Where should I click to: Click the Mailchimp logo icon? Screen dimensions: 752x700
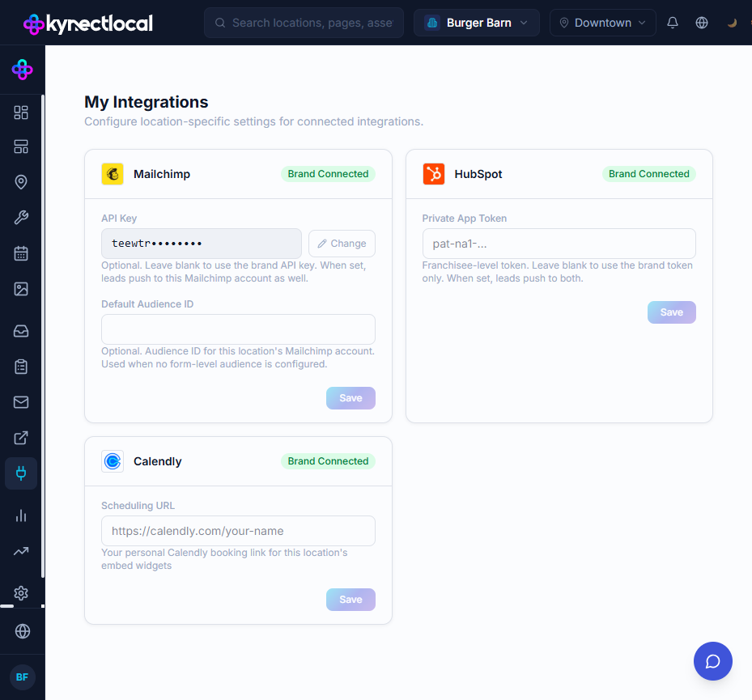113,174
